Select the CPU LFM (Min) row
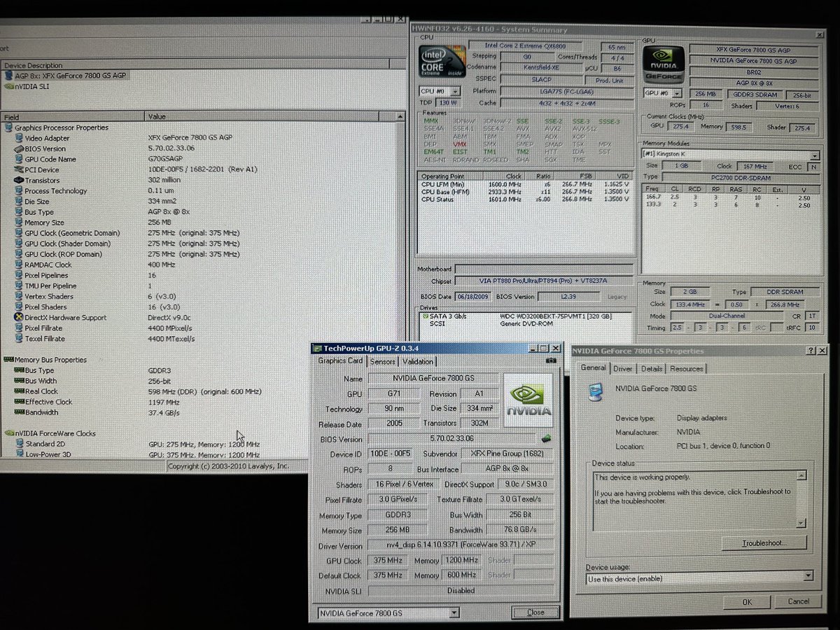This screenshot has width=840, height=630. (x=526, y=184)
